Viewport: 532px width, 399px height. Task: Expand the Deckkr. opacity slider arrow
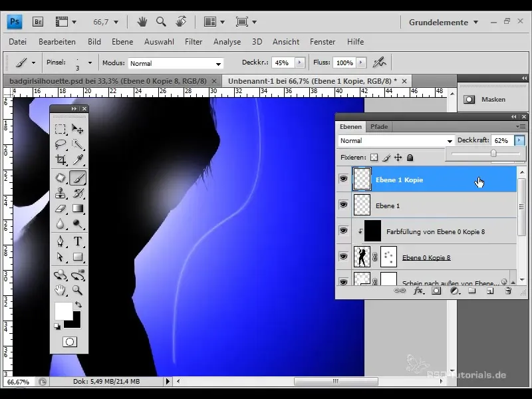[x=300, y=63]
